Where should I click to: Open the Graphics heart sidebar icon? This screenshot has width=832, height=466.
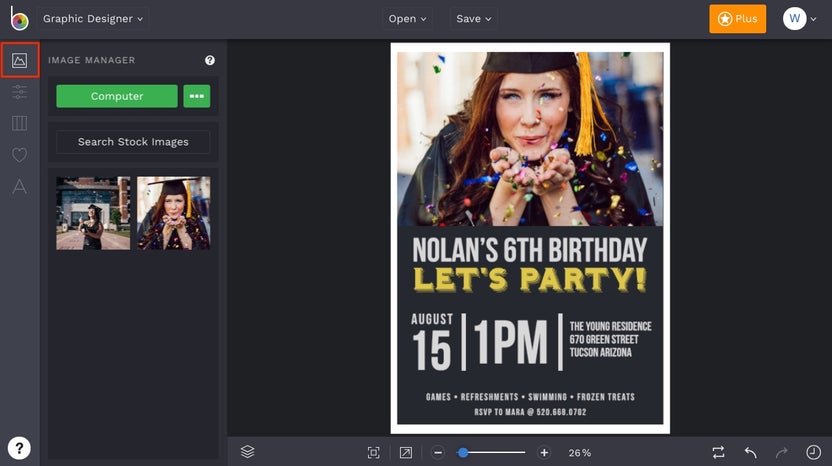20,155
